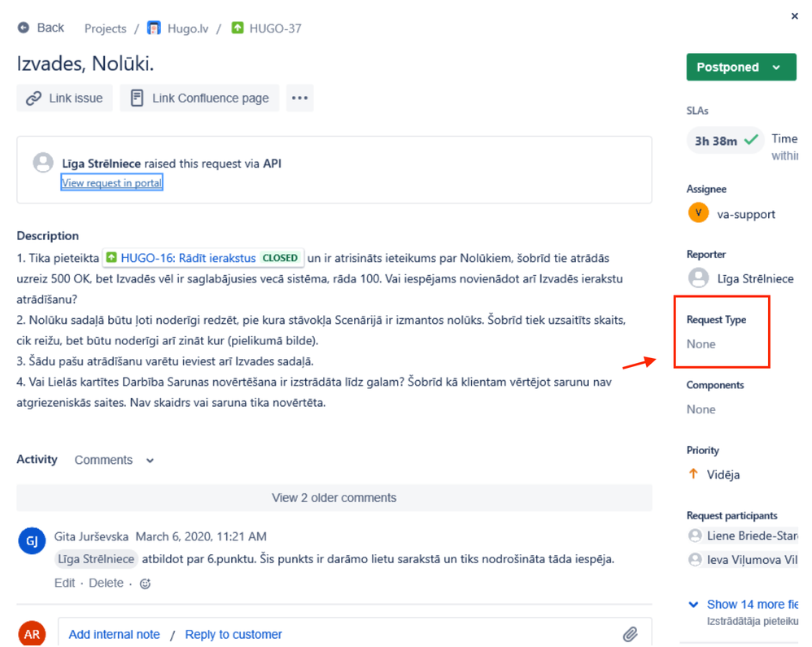
Task: Click the reporter avatar in request banner
Action: (x=43, y=163)
